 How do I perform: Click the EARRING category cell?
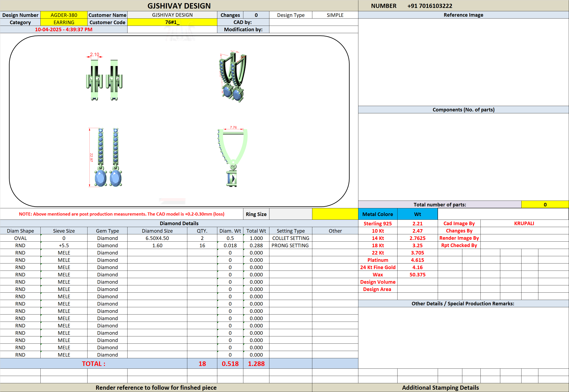click(64, 22)
